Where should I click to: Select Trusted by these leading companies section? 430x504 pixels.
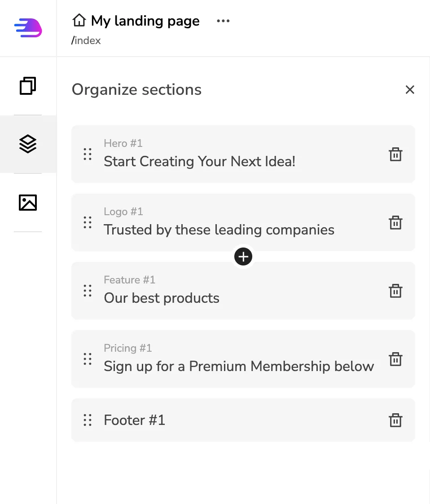coord(243,222)
